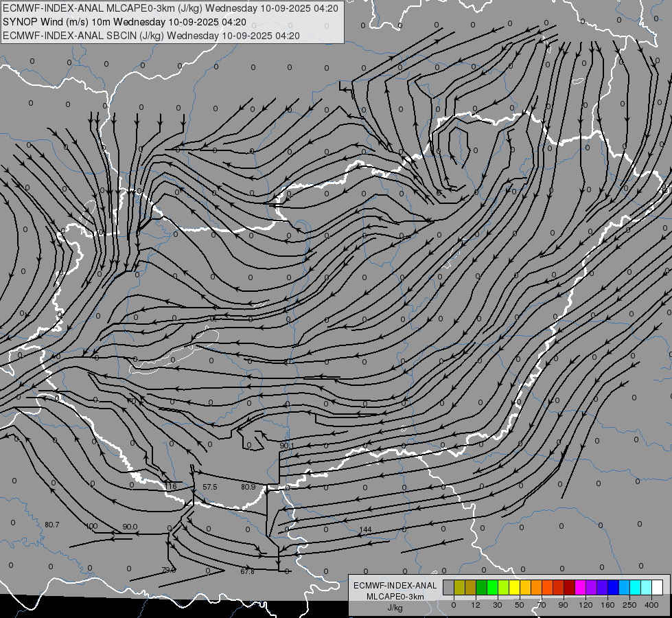The image size is (672, 618).
Task: Click the white swatch at the legend end
Action: pos(658,587)
